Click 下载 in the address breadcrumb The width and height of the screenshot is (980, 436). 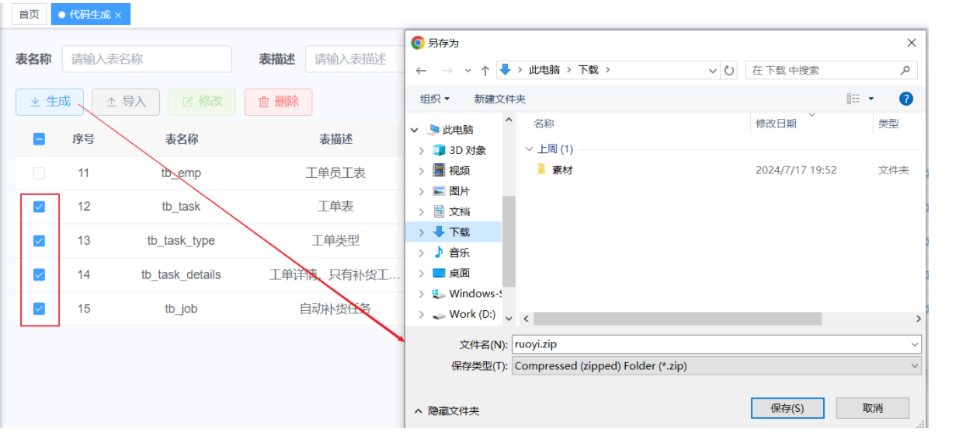tap(589, 70)
